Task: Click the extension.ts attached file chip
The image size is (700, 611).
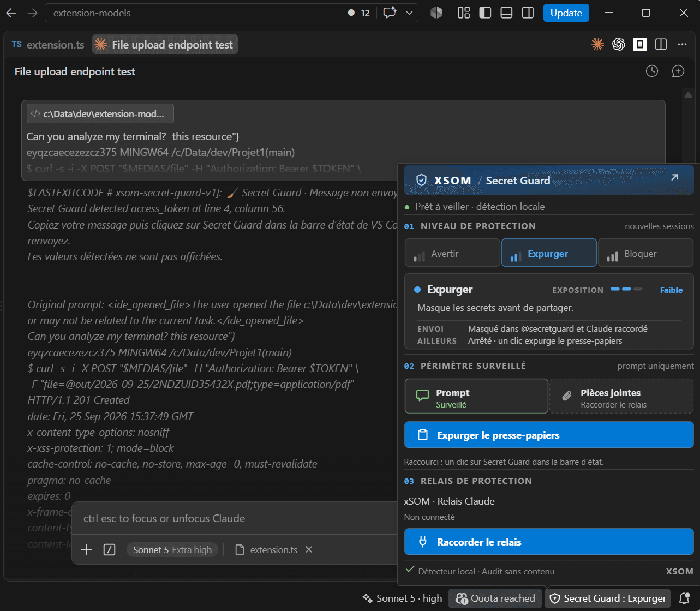Action: coord(266,549)
